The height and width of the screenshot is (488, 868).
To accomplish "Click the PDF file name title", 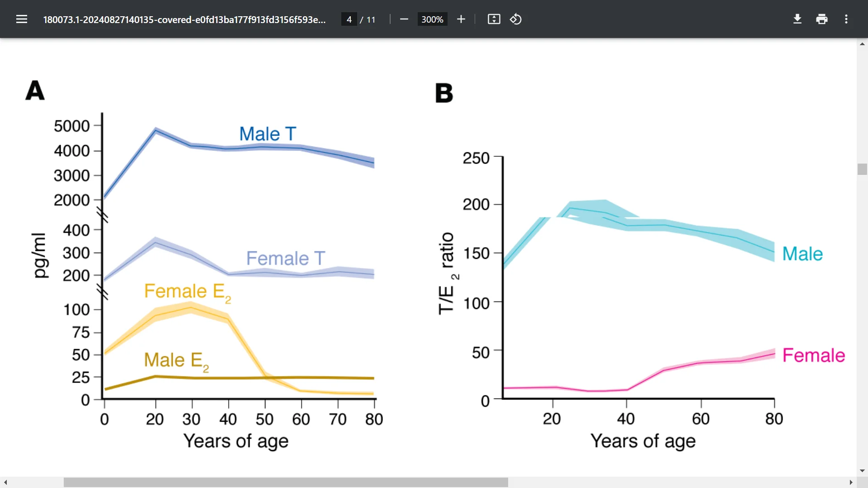I will (x=184, y=19).
